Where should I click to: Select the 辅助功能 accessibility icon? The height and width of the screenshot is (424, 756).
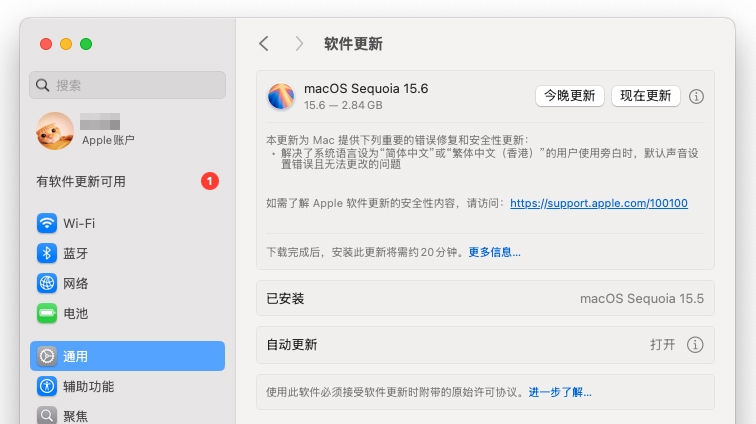(x=47, y=386)
